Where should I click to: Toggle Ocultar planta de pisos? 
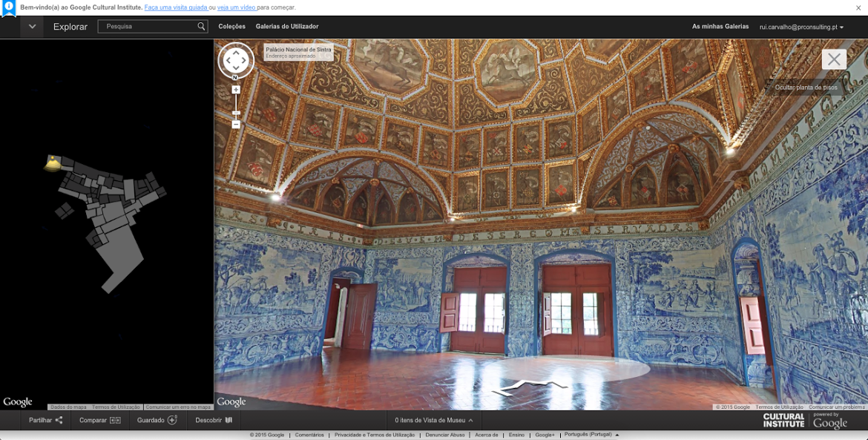click(x=806, y=88)
